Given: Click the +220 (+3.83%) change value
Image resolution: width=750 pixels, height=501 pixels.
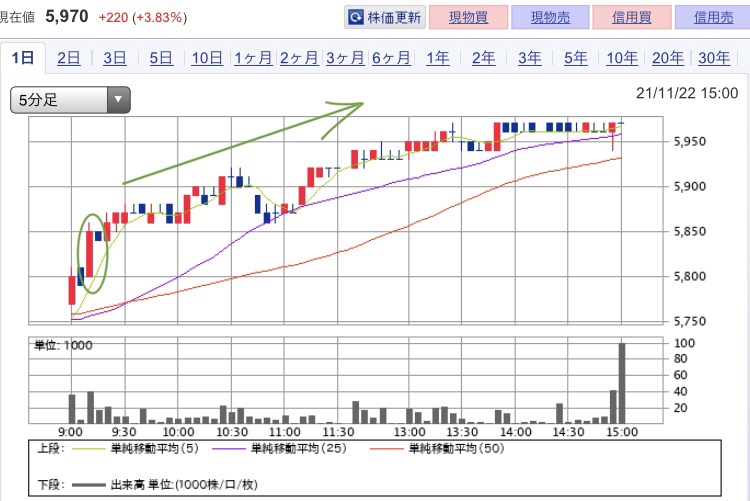Looking at the screenshot, I should point(143,18).
